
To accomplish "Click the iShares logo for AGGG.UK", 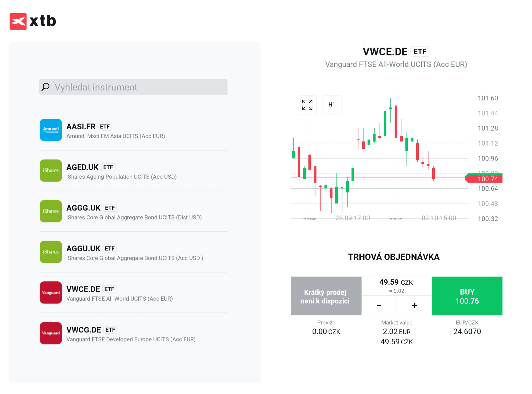I will 51,211.
